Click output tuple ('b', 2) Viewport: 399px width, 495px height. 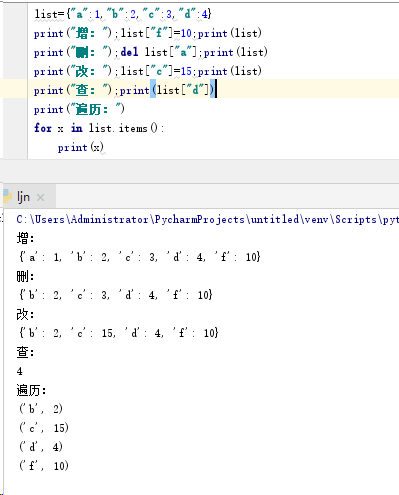(41, 409)
